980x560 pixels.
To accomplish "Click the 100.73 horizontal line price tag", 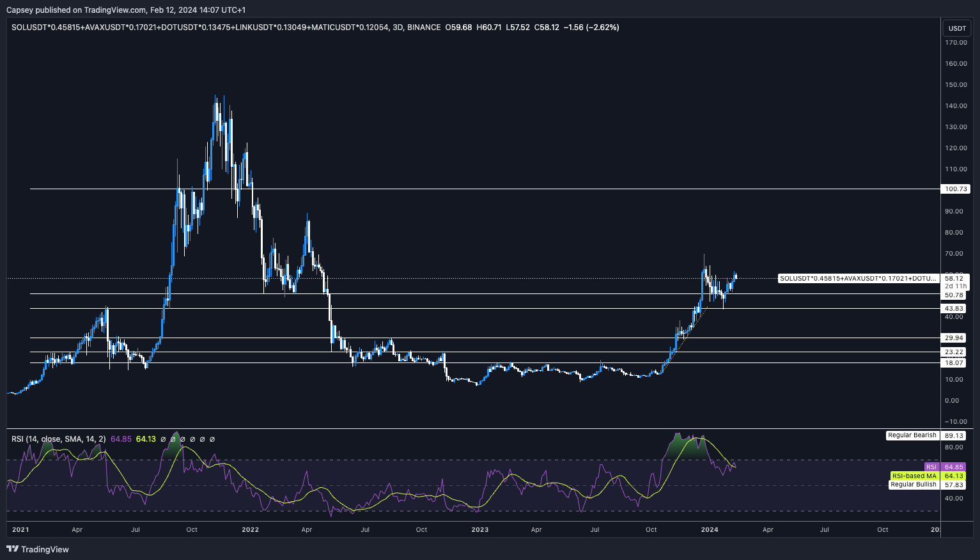I will (x=954, y=189).
